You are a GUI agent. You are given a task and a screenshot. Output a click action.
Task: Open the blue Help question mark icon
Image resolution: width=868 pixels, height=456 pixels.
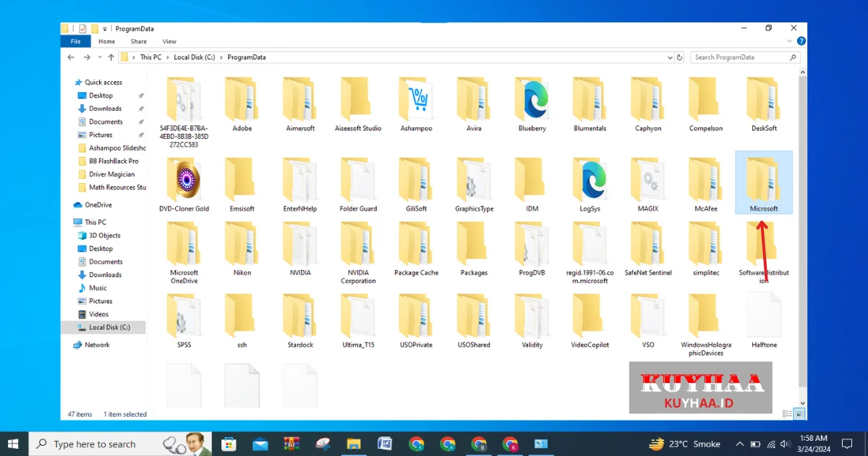point(801,41)
